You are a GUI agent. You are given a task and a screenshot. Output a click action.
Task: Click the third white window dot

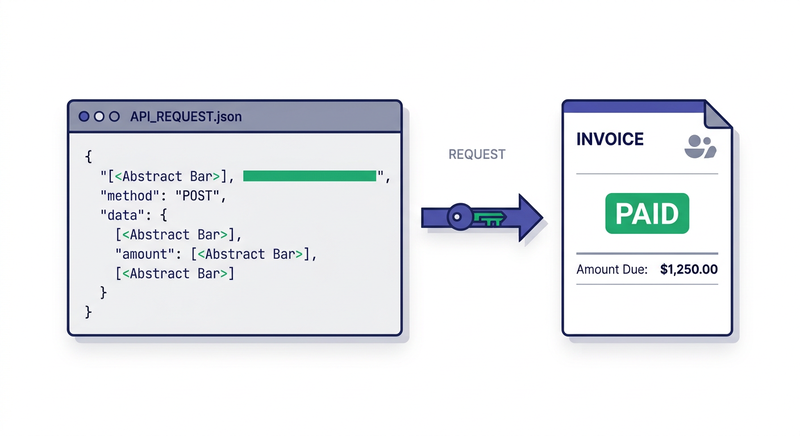(x=115, y=117)
